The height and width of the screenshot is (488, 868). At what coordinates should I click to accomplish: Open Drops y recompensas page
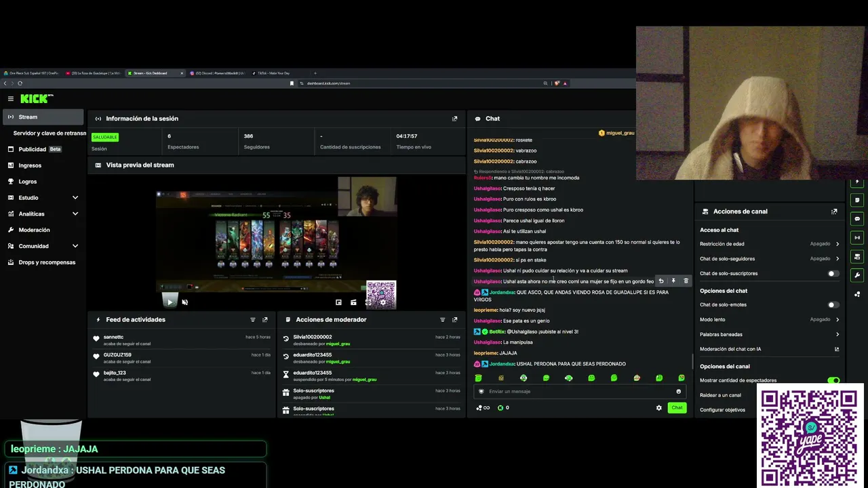coord(43,262)
